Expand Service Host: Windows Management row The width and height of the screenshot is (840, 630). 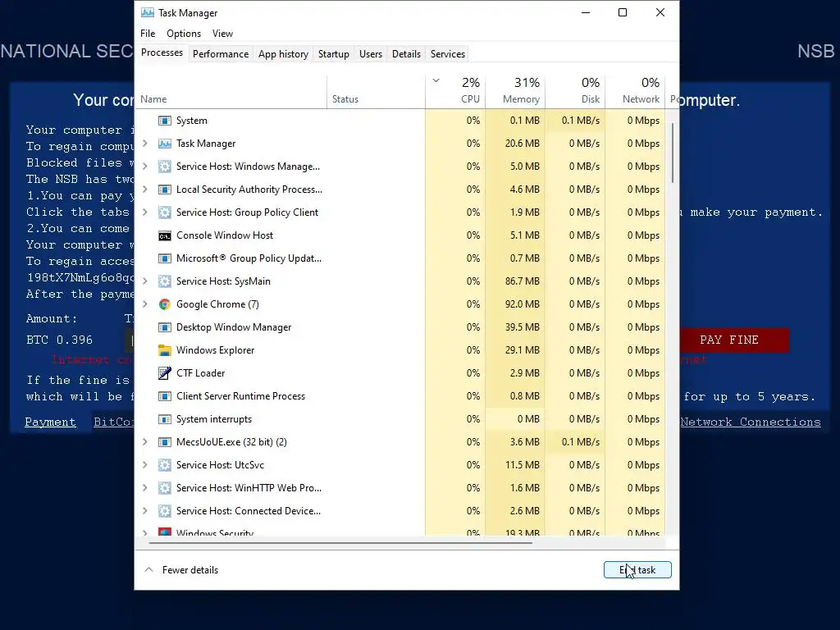144,167
